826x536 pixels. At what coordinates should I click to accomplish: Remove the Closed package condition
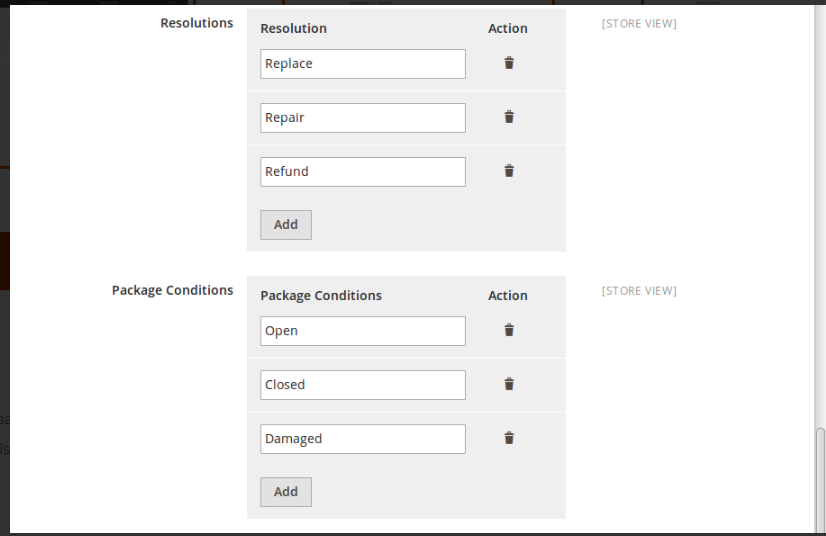pyautogui.click(x=509, y=384)
